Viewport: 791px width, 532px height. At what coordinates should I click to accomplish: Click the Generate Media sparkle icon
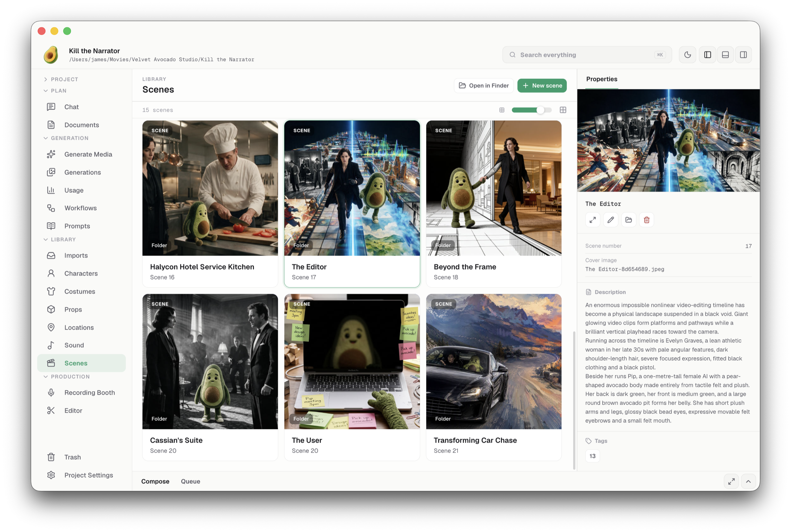coord(51,154)
